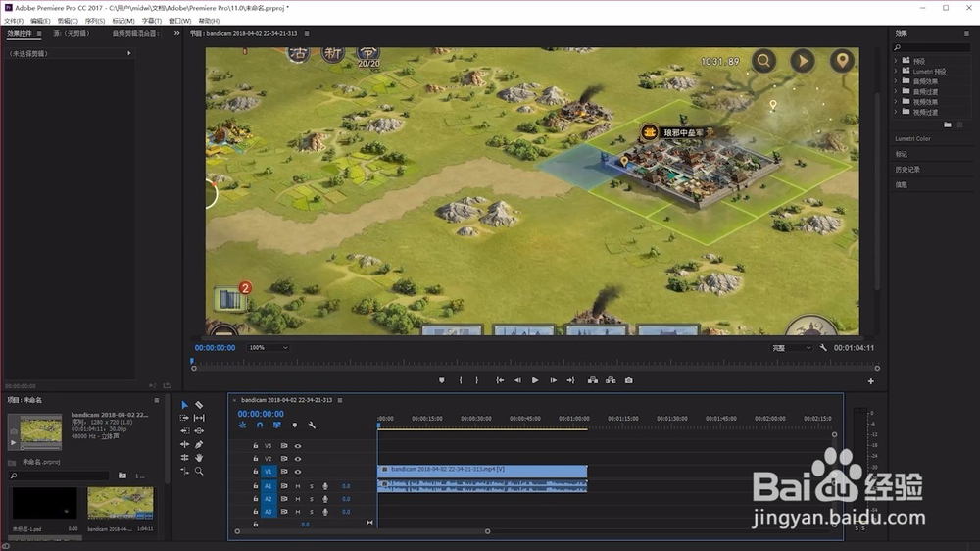This screenshot has width=980, height=551.
Task: Expand the 音频过渡 folder
Action: [x=896, y=91]
